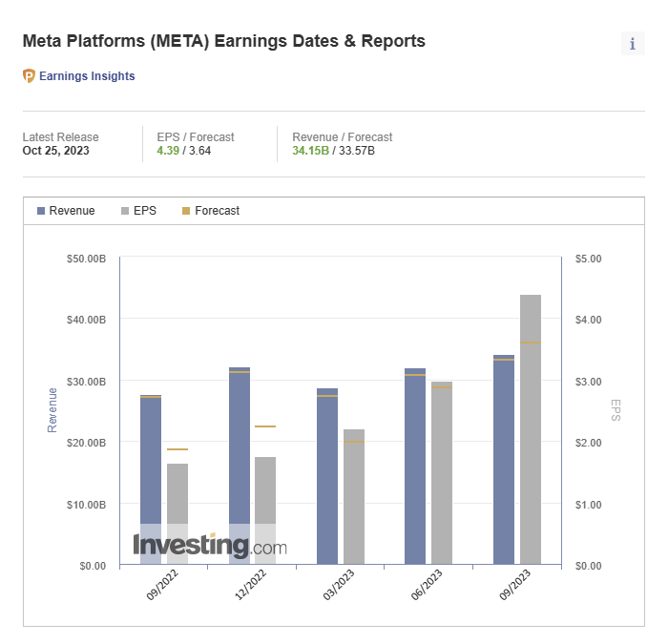The height and width of the screenshot is (644, 668).
Task: Click the 12/2022 x-axis label
Action: (x=250, y=584)
